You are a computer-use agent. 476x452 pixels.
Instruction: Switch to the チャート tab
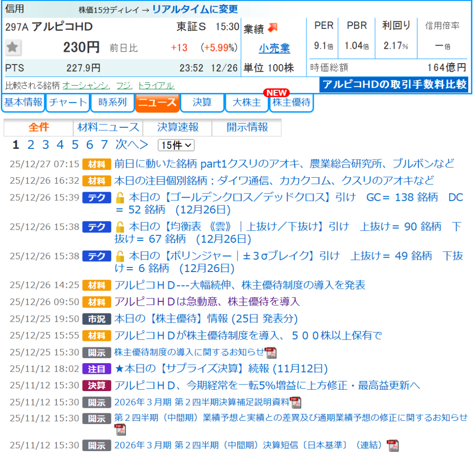68,103
